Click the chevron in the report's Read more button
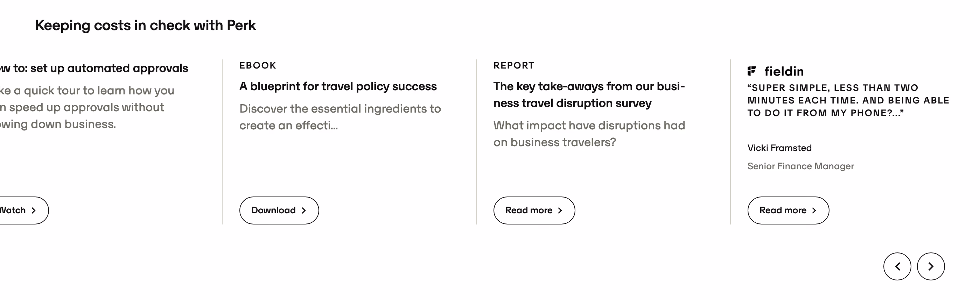 pos(560,210)
